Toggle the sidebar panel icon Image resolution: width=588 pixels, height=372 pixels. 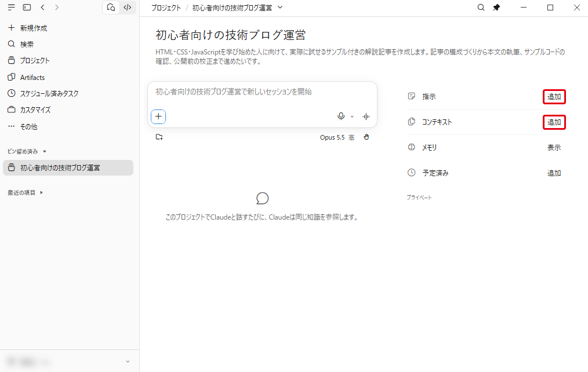point(27,7)
